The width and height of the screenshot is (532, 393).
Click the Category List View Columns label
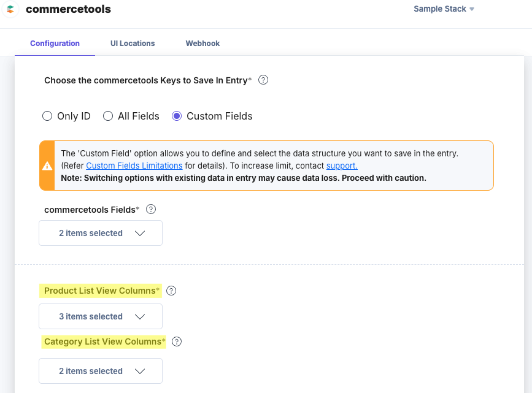pos(104,341)
